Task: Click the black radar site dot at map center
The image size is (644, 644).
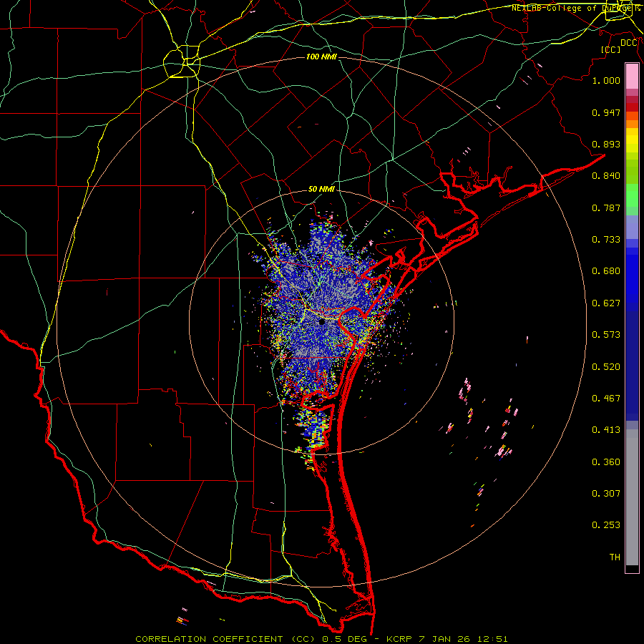Action: 322,322
